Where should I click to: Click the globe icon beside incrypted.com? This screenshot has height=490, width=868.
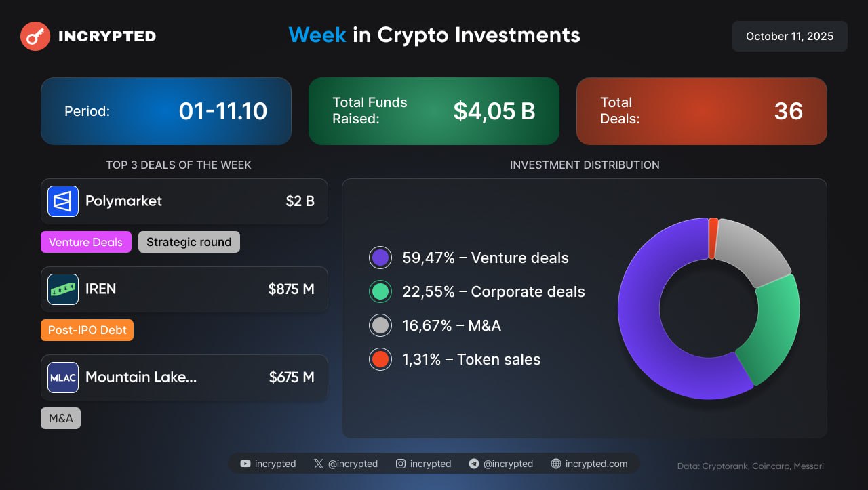pyautogui.click(x=556, y=464)
